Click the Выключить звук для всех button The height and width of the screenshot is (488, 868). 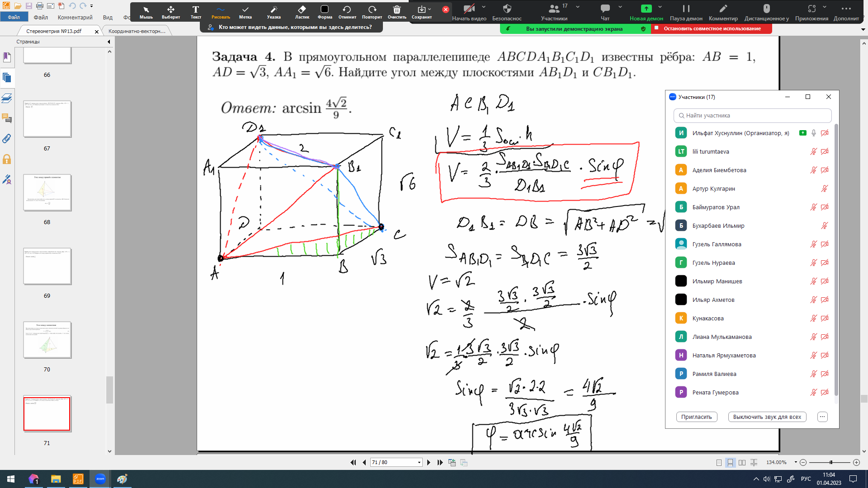(767, 417)
